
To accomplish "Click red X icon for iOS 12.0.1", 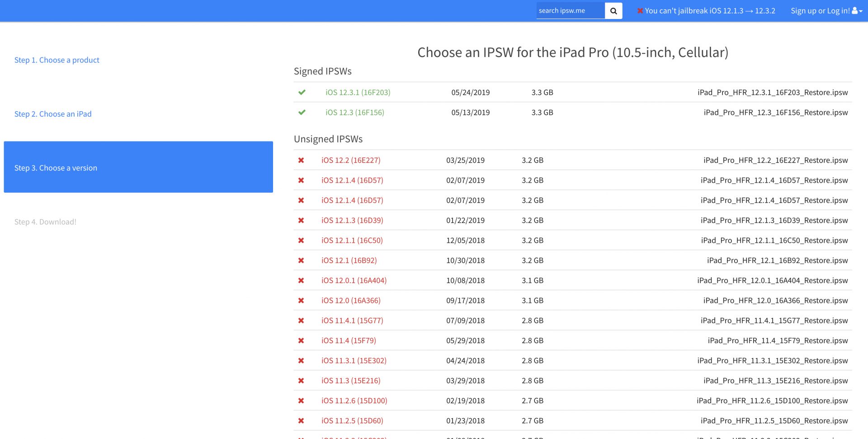I will (x=301, y=280).
